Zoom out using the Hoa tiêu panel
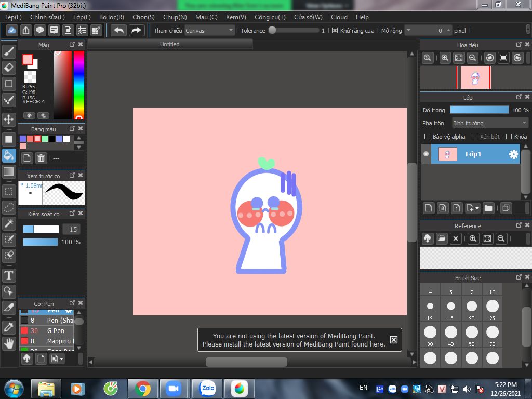 pos(472,58)
